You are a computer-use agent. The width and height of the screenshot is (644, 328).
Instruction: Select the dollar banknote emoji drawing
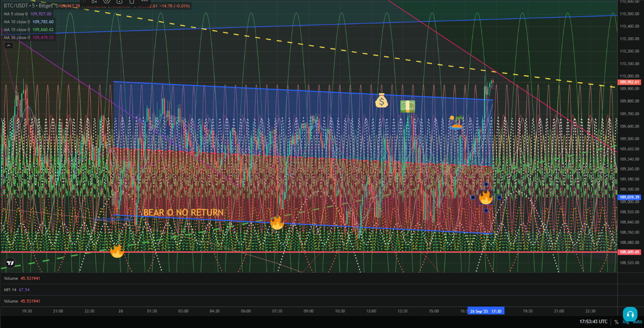click(408, 106)
